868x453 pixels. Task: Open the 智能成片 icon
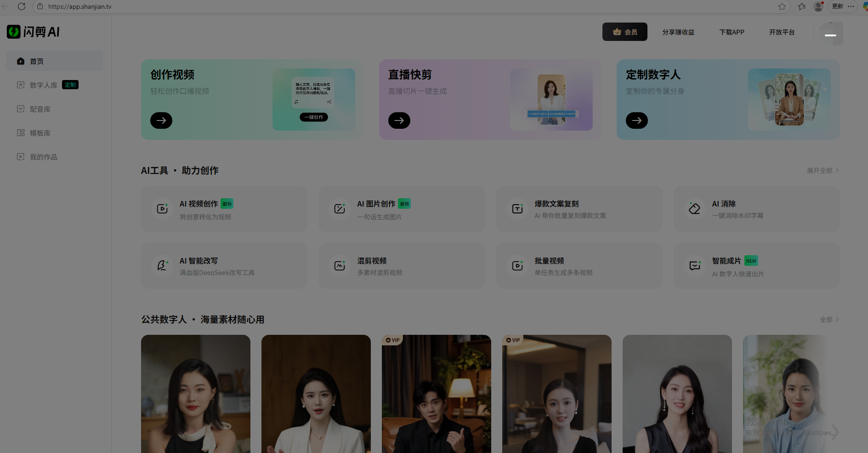694,265
